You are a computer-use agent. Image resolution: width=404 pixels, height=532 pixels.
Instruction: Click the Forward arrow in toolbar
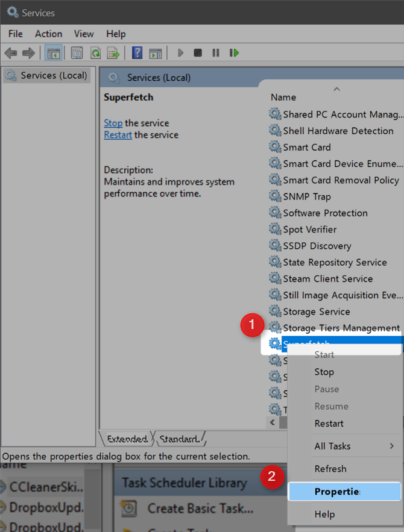click(x=28, y=53)
